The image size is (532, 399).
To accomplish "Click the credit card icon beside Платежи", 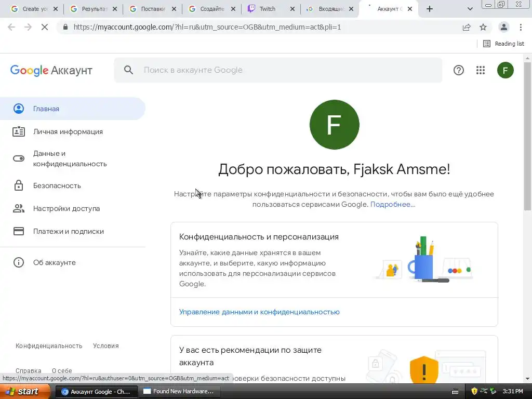I will point(19,231).
